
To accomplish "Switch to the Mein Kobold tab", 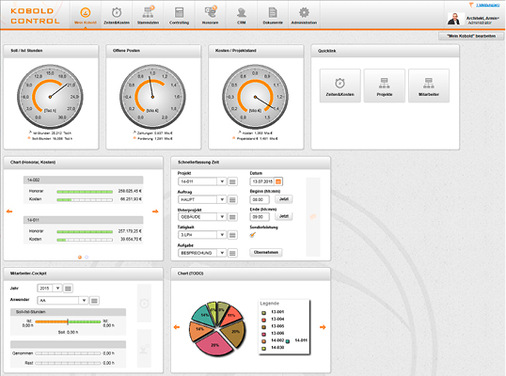I will pos(85,15).
